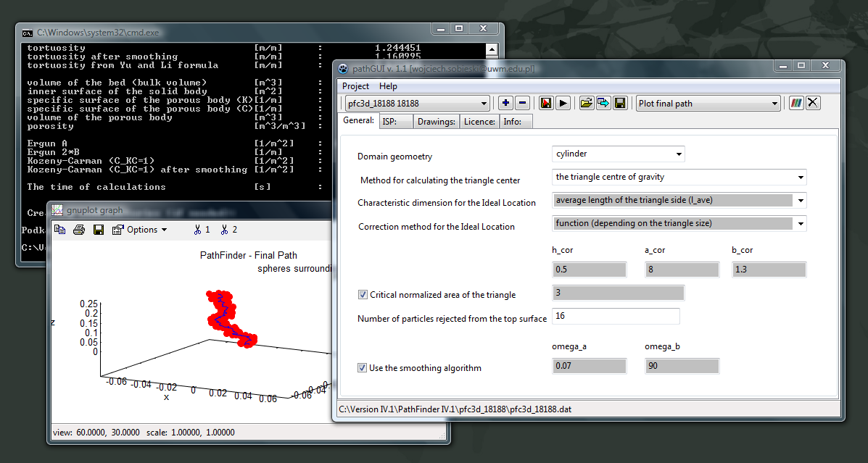Generate the plot with the colored chart icon
The width and height of the screenshot is (868, 463).
pos(796,103)
